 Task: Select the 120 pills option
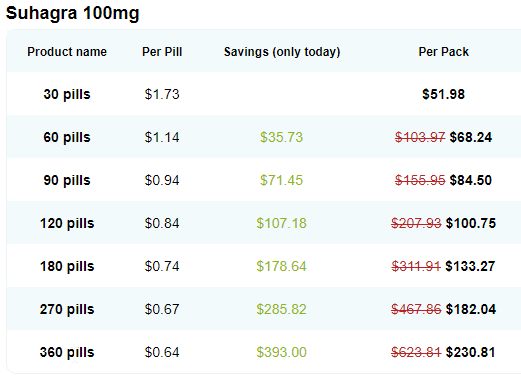[x=67, y=223]
